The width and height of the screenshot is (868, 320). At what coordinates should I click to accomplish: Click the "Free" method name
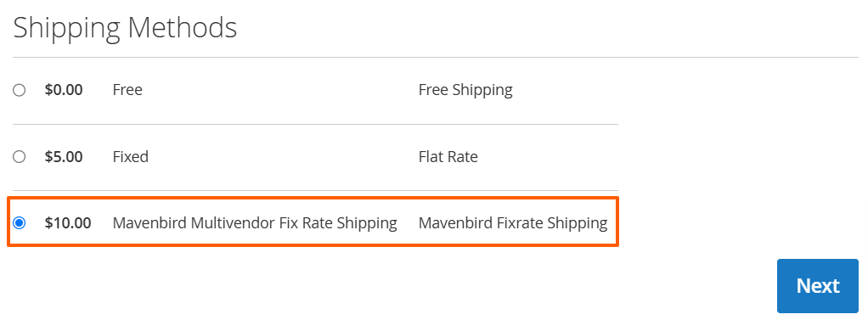tap(127, 90)
